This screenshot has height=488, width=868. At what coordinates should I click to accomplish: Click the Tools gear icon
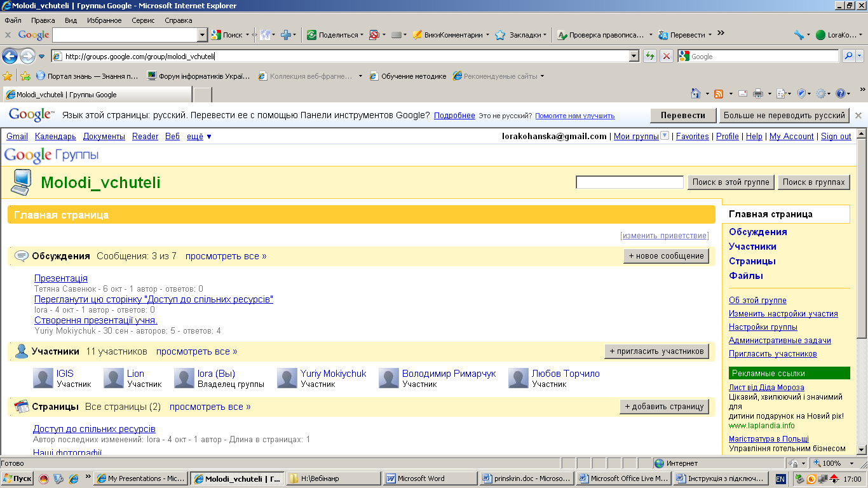821,94
